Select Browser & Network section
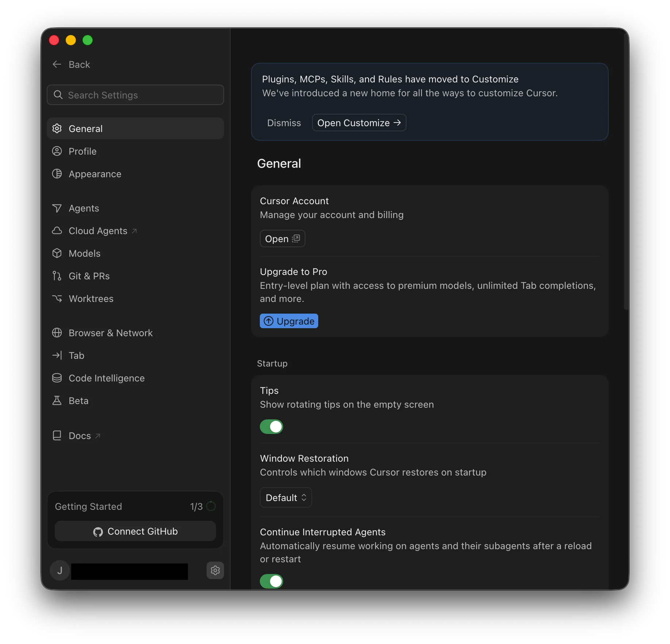Viewport: 670px width, 644px height. coord(135,333)
